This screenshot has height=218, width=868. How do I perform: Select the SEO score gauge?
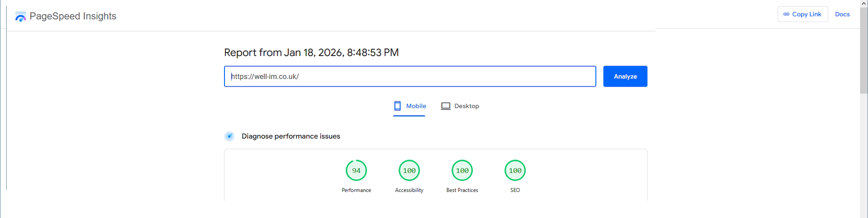[x=515, y=170]
